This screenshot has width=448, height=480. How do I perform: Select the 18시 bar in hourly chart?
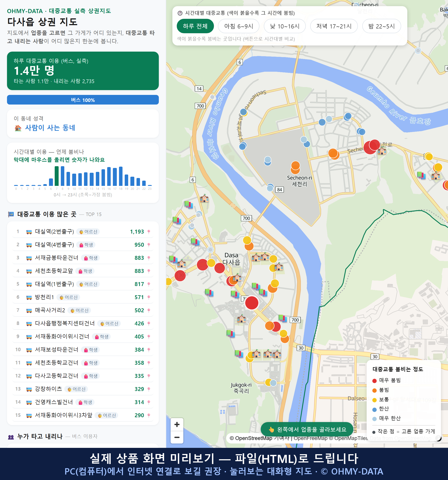coord(121,176)
